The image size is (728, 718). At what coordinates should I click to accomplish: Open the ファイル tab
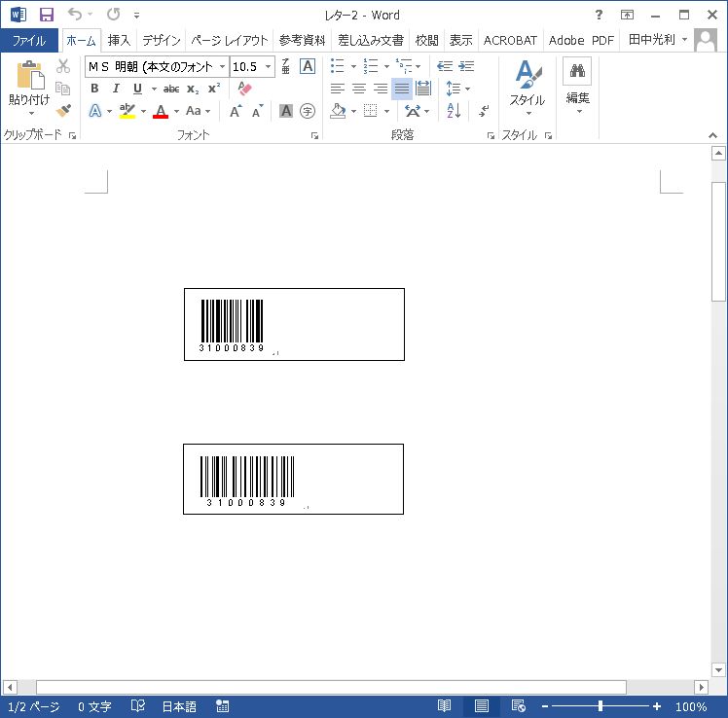(29, 41)
